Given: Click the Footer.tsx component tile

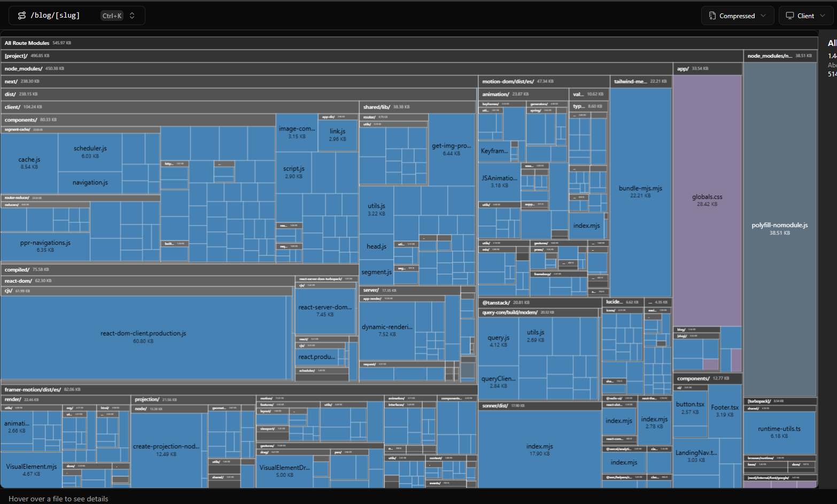Looking at the screenshot, I should 724,407.
